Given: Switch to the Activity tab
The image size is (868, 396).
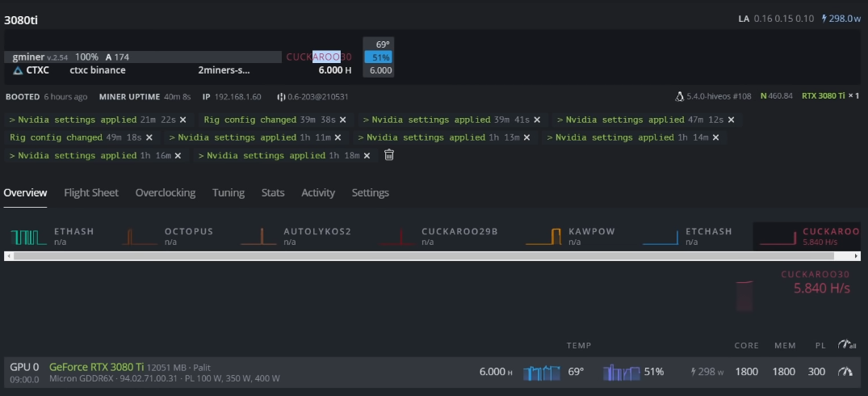Looking at the screenshot, I should 318,192.
